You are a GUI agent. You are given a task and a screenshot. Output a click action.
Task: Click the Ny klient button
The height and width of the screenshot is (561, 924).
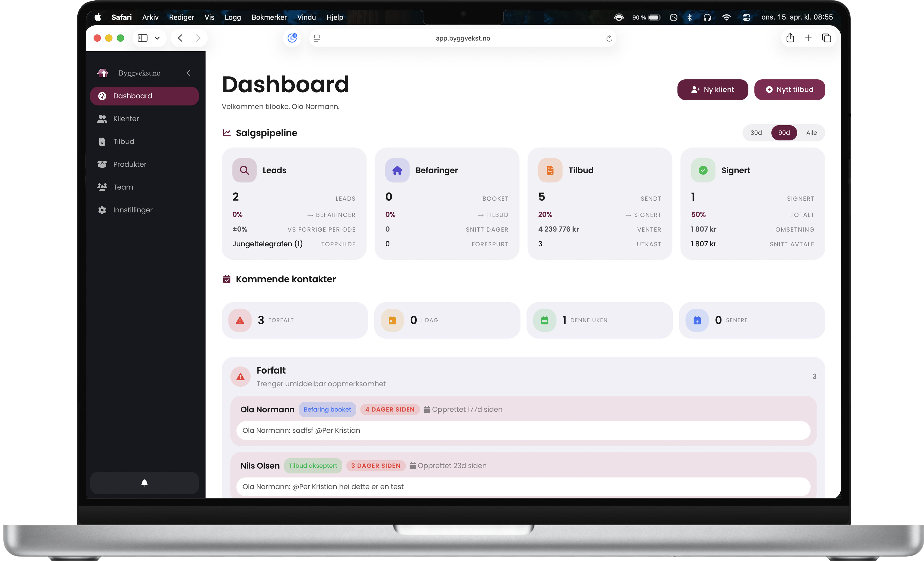[712, 90]
